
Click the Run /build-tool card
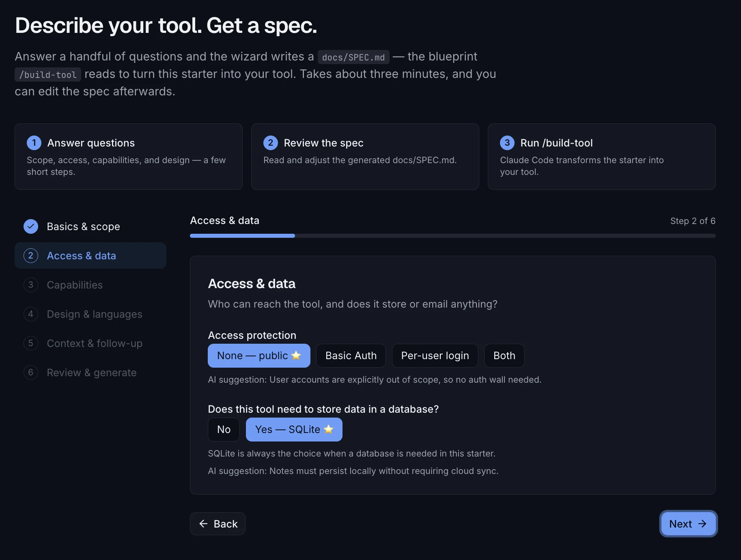tap(602, 157)
